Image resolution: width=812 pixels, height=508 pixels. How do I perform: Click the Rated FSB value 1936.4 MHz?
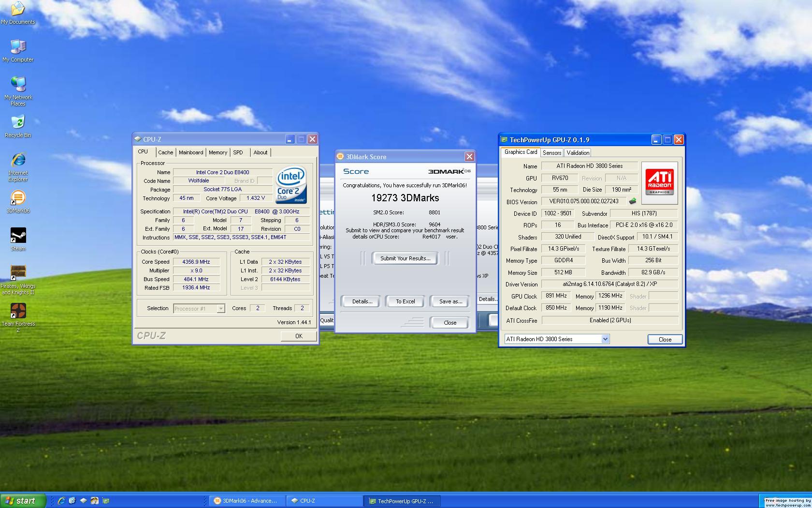[196, 288]
